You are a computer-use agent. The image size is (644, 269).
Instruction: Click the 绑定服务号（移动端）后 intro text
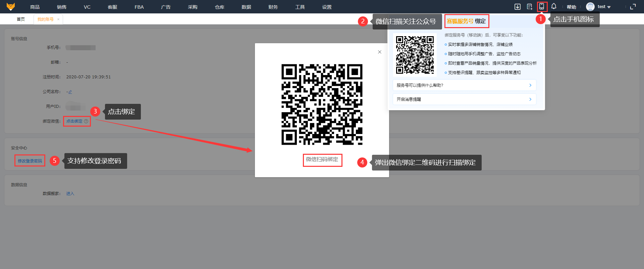(x=484, y=35)
